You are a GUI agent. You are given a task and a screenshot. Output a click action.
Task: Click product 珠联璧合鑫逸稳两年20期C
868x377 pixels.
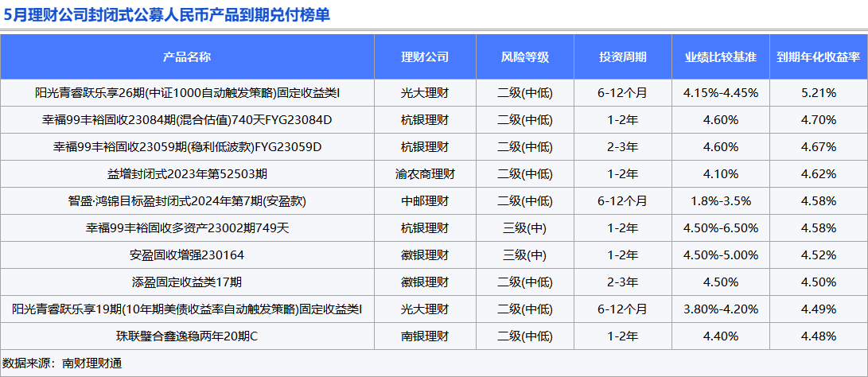(187, 336)
